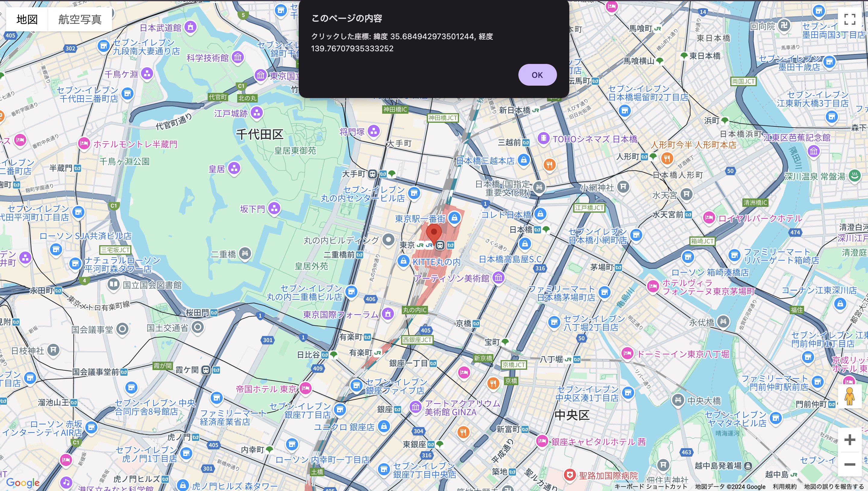Viewport: 868px width, 491px height.
Task: Click the 帝国ホテル 東京 hotel marker
Action: 306,388
